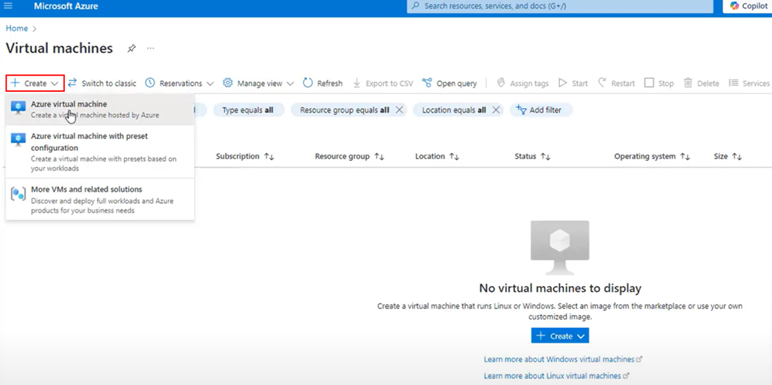Image resolution: width=772 pixels, height=385 pixels.
Task: Click the Refresh circular arrow icon
Action: pos(308,83)
